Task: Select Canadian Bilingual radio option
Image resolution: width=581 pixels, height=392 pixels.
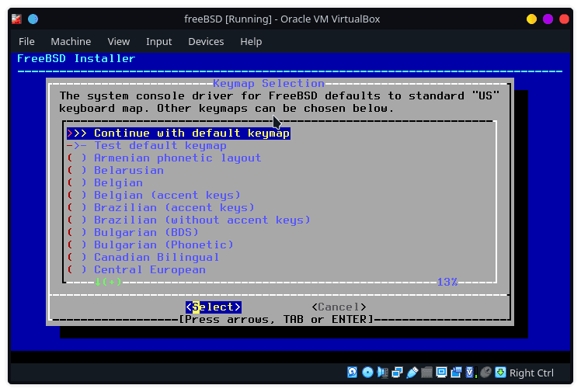Action: pyautogui.click(x=143, y=257)
